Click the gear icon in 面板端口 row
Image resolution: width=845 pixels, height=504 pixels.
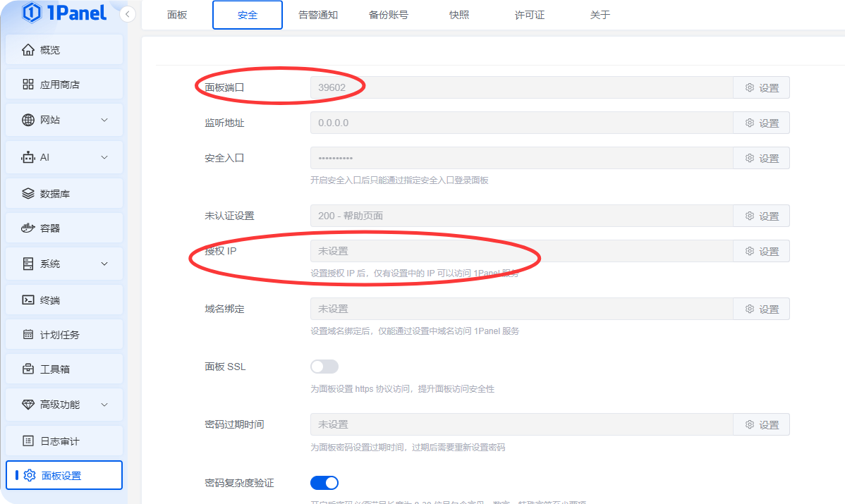(750, 87)
